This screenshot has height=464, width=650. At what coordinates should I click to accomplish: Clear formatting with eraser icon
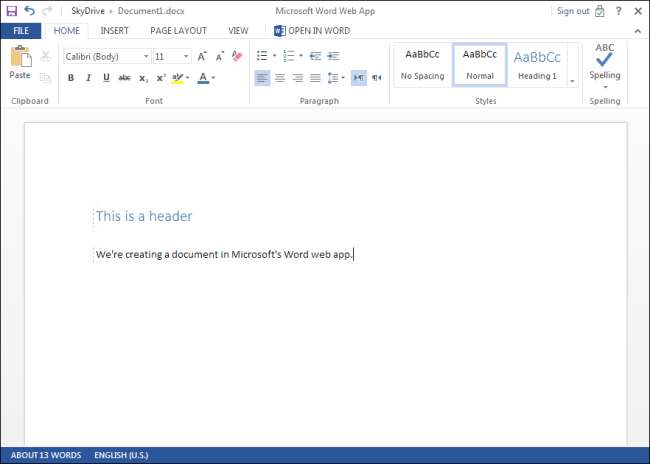[x=237, y=56]
